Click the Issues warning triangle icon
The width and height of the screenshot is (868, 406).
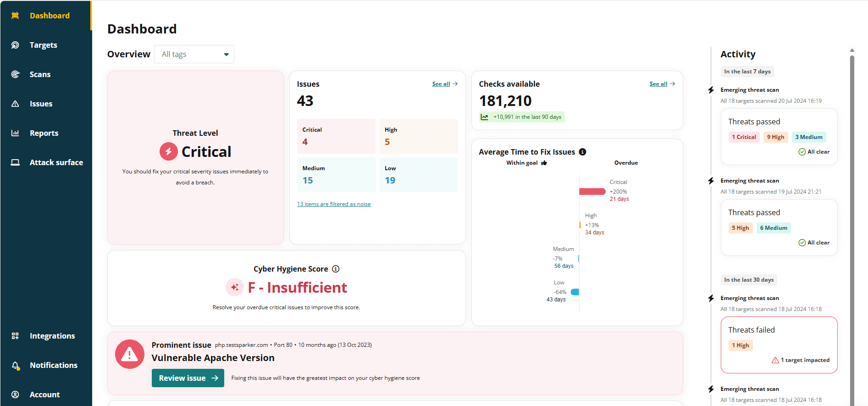tap(15, 104)
